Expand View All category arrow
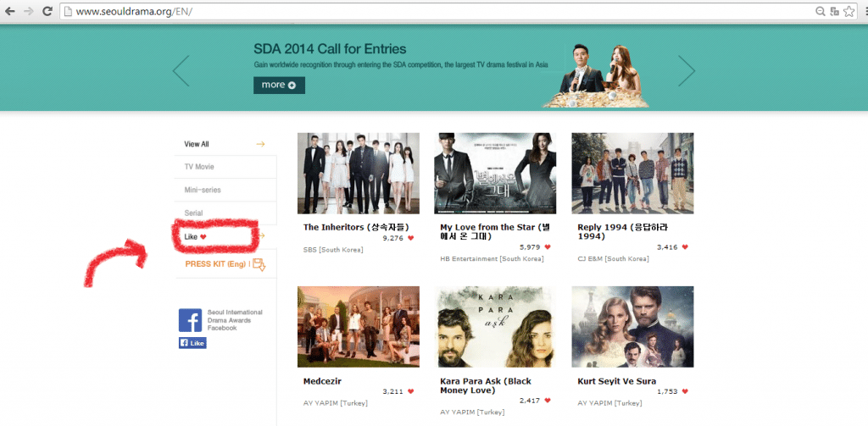868x426 pixels. pyautogui.click(x=260, y=144)
